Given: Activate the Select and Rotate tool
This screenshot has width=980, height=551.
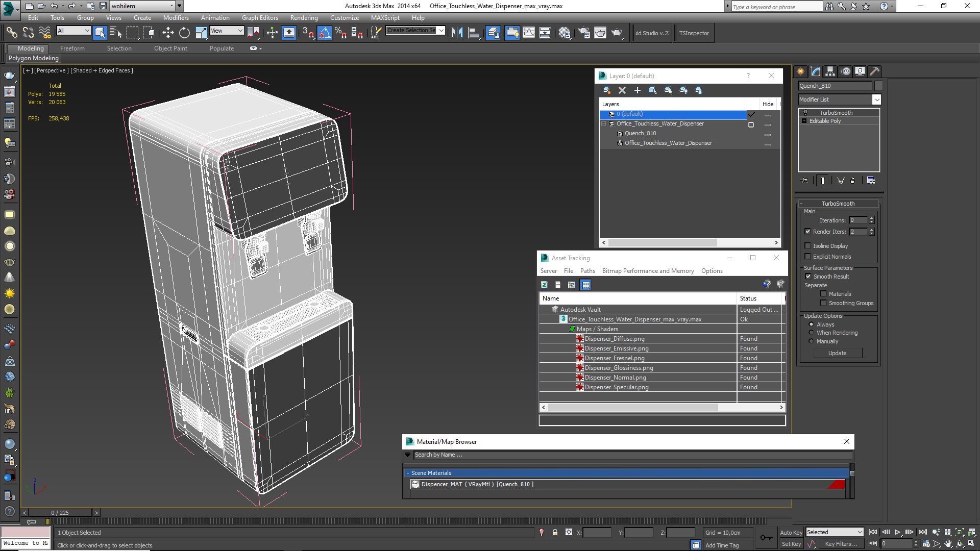Looking at the screenshot, I should (x=184, y=33).
